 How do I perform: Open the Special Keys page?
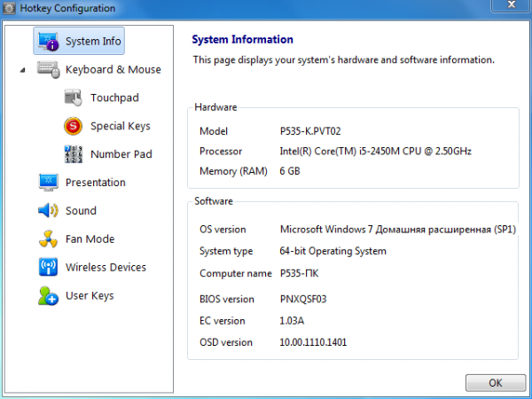pos(121,126)
